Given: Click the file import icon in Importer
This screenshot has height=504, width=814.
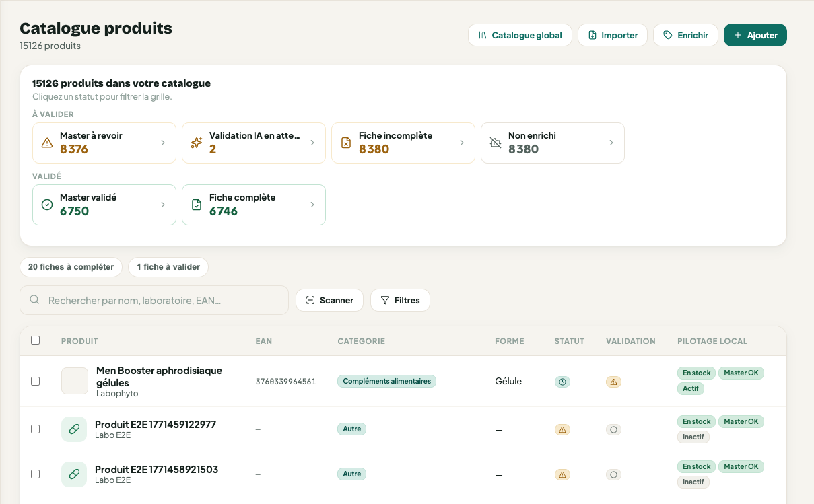Looking at the screenshot, I should coord(592,35).
